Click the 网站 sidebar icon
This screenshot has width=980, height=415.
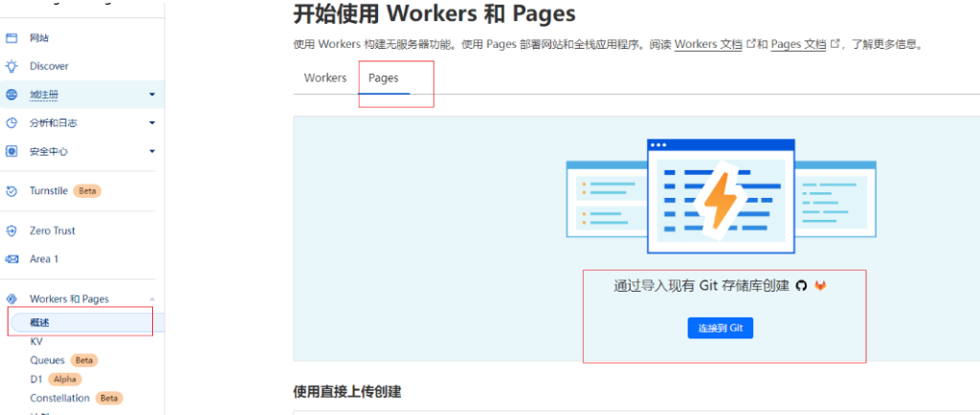click(x=11, y=38)
